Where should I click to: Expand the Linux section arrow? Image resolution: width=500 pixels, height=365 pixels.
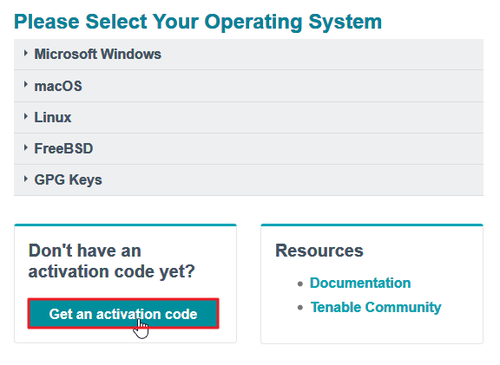(25, 116)
